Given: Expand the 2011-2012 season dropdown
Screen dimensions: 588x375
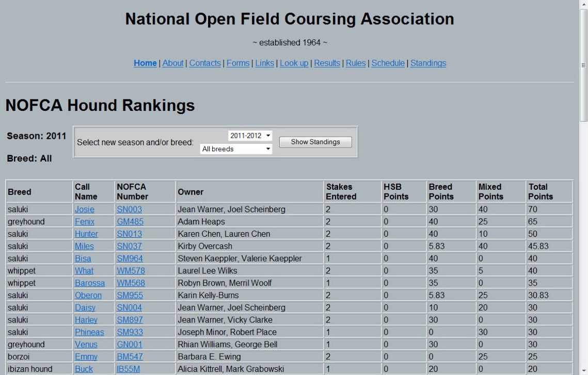Looking at the screenshot, I should [250, 136].
